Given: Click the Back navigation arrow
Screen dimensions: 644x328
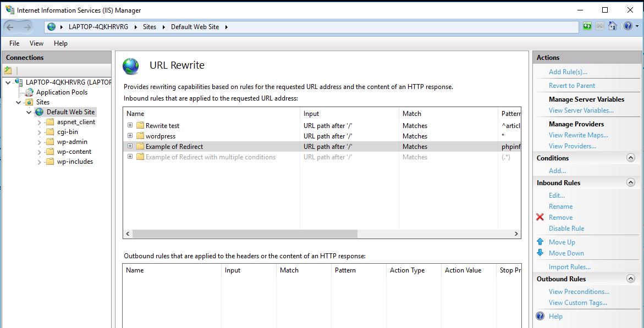Looking at the screenshot, I should [9, 26].
